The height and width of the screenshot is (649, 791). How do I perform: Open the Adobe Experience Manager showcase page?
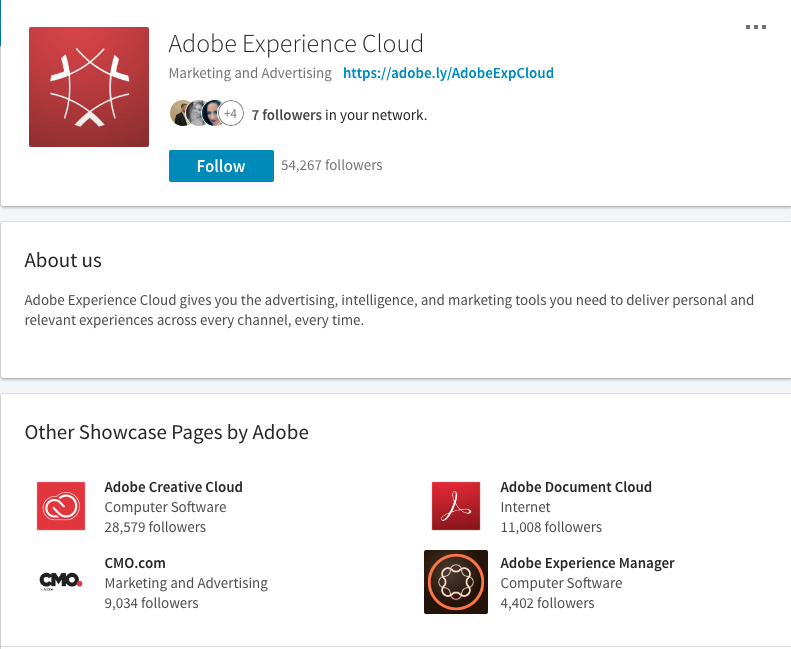click(587, 563)
